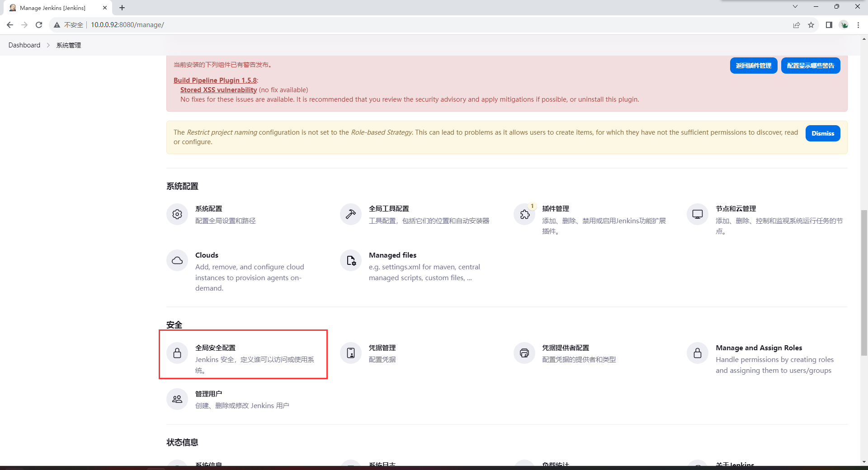This screenshot has width=868, height=470.
Task: Dismiss the Role-based Strategy warning
Action: [x=822, y=133]
